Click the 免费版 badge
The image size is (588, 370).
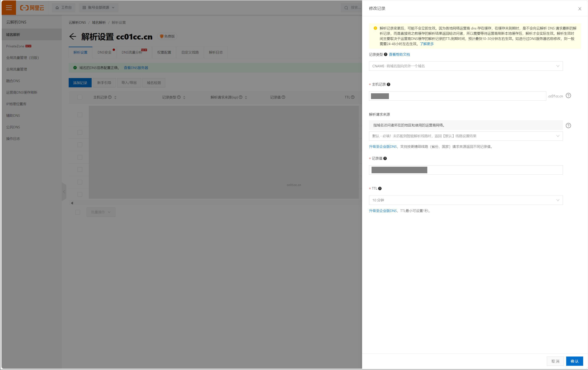(167, 36)
